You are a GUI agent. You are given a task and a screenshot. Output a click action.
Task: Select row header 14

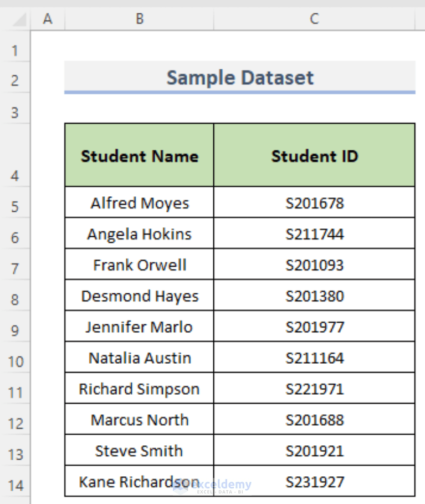coord(16,485)
